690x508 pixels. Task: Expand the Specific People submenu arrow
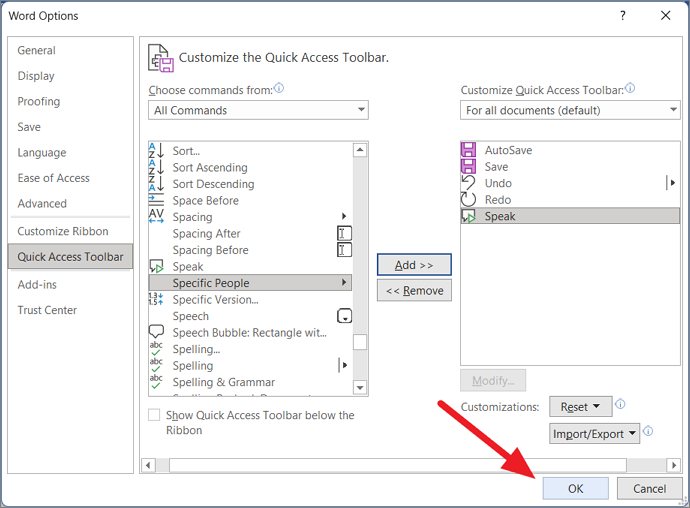[344, 282]
